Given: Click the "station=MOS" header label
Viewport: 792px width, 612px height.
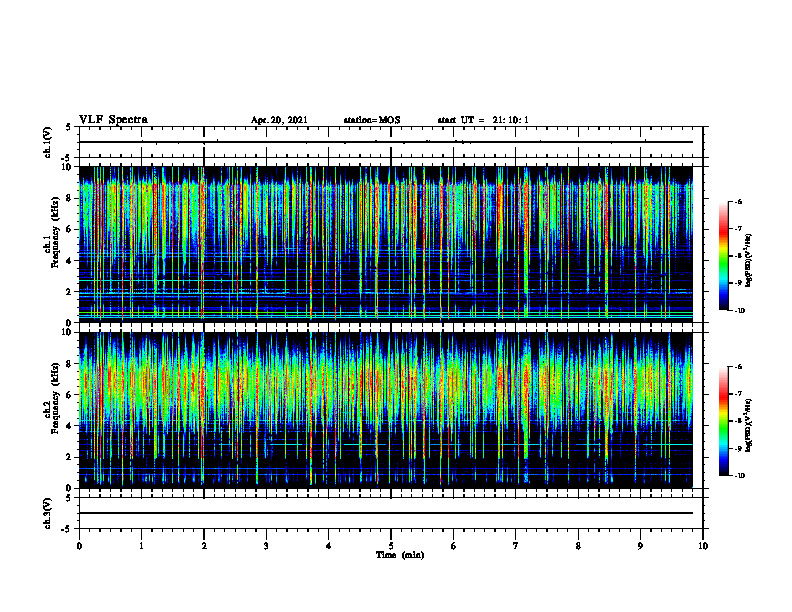Looking at the screenshot, I should (372, 120).
